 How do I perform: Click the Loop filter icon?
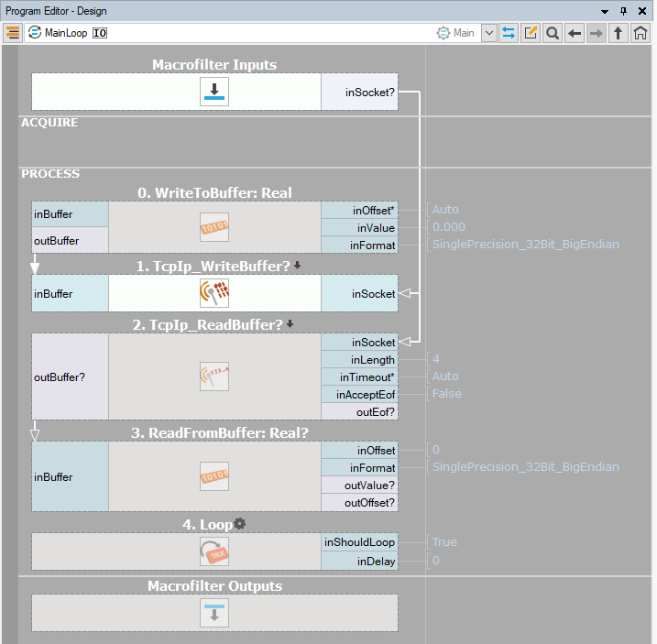pos(214,551)
